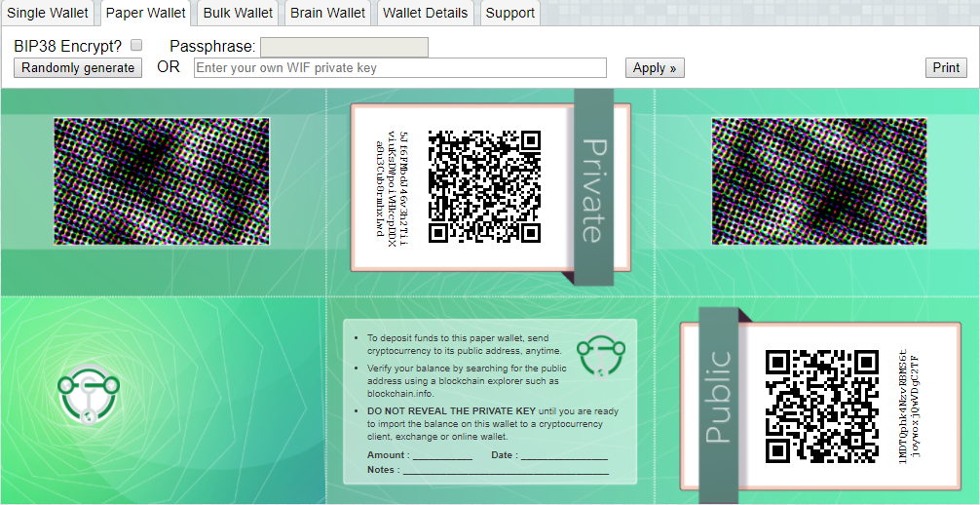Click the 'To deposit funds' instruction line
This screenshot has height=505, width=980.
465,344
